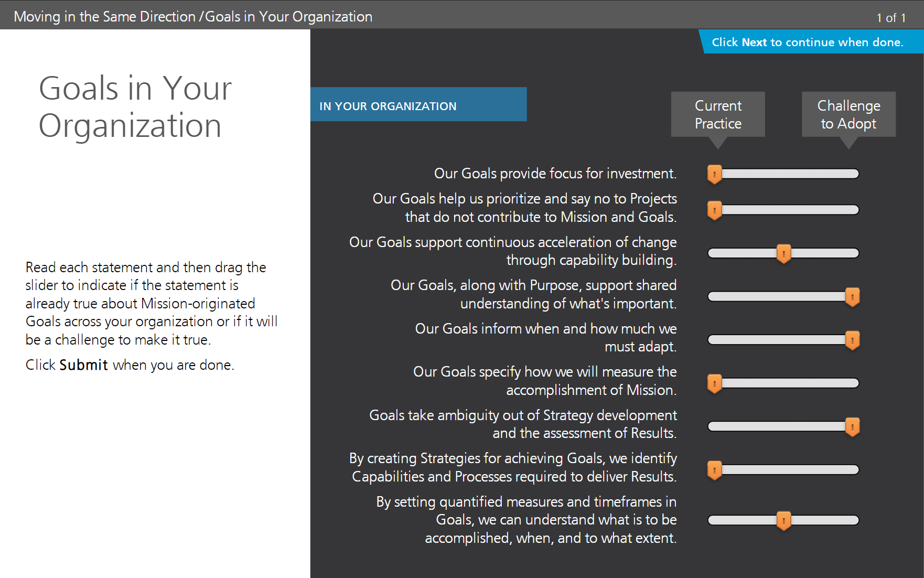The image size is (924, 578).
Task: Click right end of 'focus for investment' slider track
Action: click(x=854, y=174)
